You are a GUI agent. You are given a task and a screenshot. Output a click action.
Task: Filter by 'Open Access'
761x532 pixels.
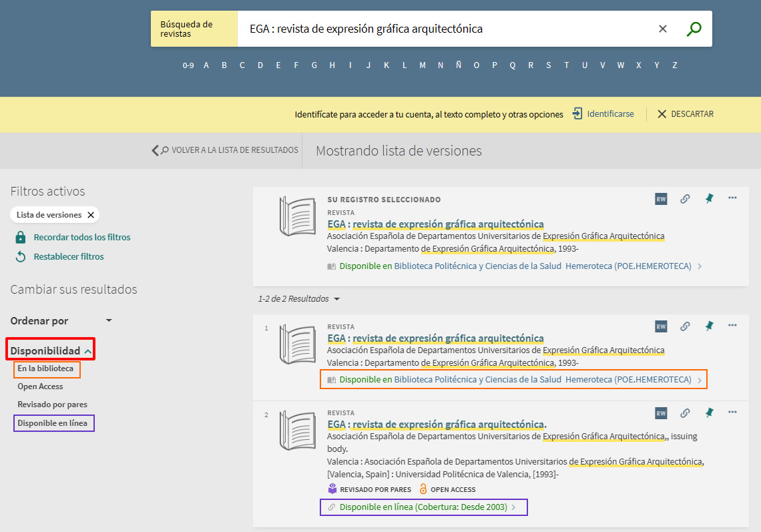40,387
